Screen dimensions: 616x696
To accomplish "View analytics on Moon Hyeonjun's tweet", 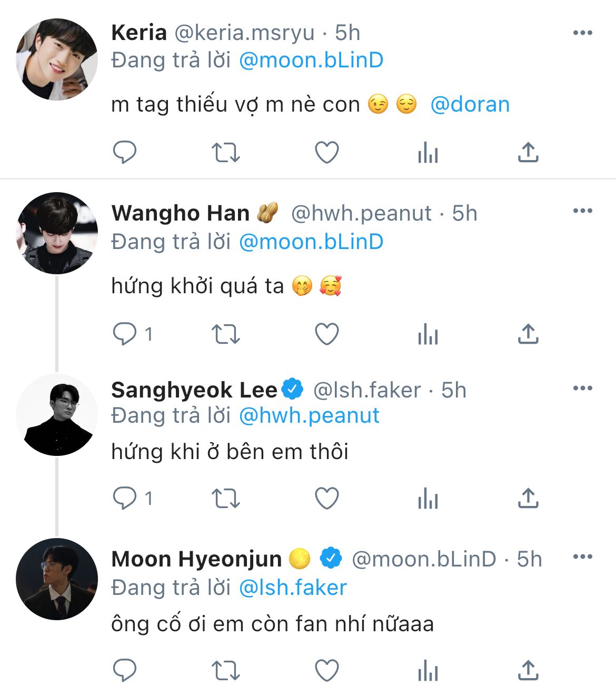I will (428, 671).
